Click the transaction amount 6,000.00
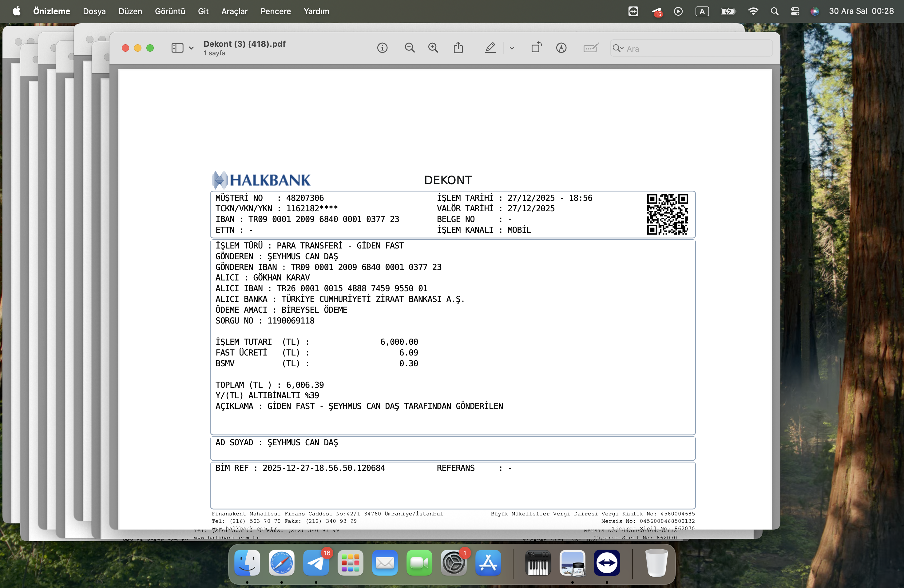The image size is (904, 588). pos(399,342)
